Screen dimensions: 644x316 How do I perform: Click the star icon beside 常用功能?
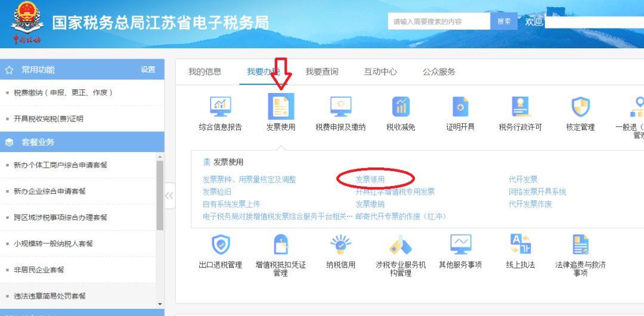coord(9,70)
